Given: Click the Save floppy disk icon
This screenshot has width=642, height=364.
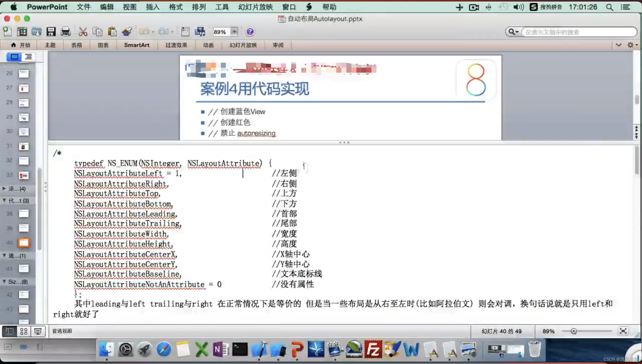Looking at the screenshot, I should click(x=51, y=32).
